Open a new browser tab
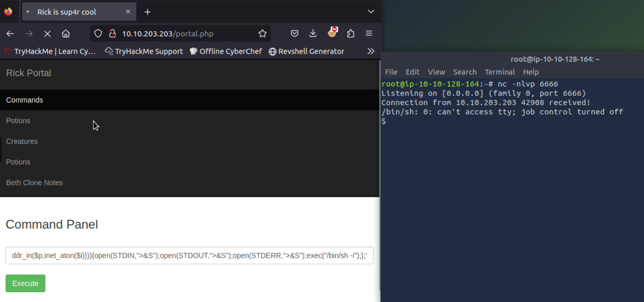644x302 pixels. point(147,12)
